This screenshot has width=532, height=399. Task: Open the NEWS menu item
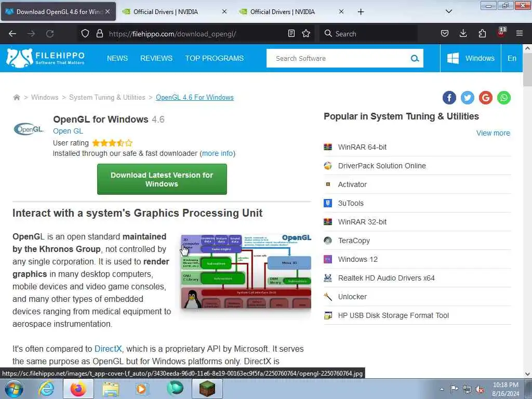click(117, 58)
